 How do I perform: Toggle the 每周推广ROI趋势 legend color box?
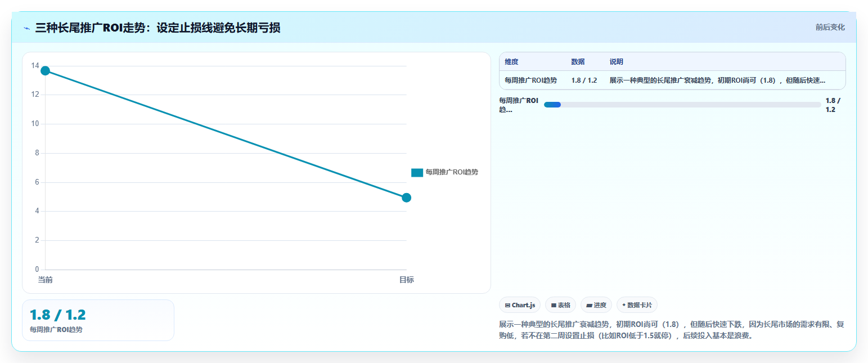point(417,172)
